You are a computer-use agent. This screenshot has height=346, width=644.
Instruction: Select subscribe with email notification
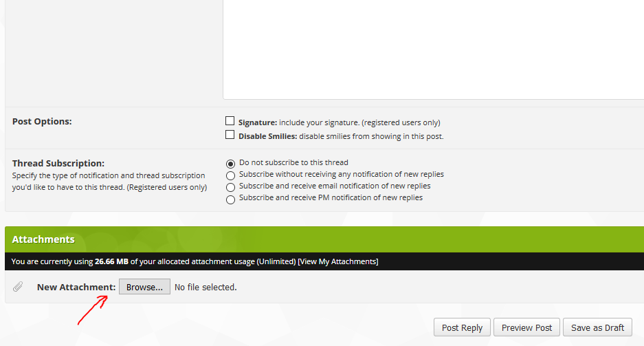coord(231,187)
